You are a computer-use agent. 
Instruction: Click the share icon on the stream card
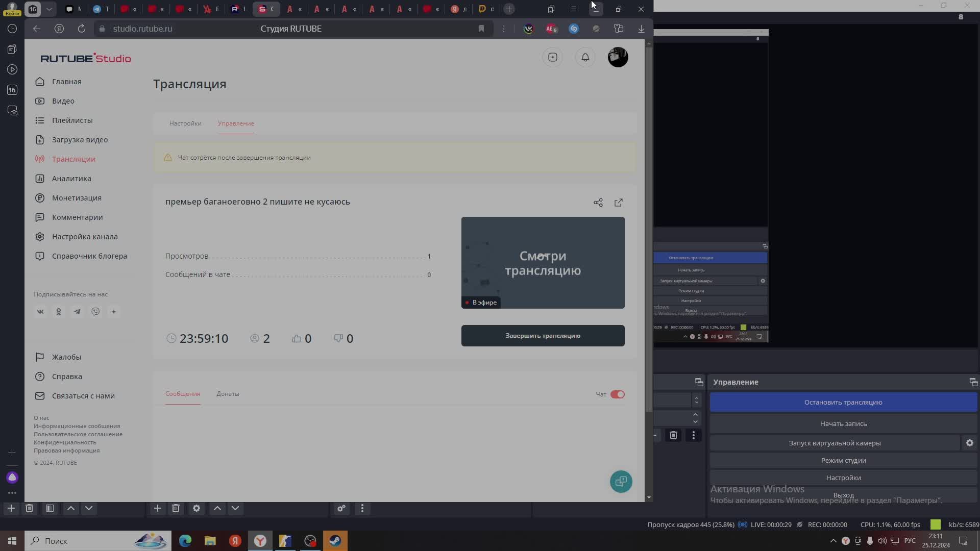coord(598,203)
